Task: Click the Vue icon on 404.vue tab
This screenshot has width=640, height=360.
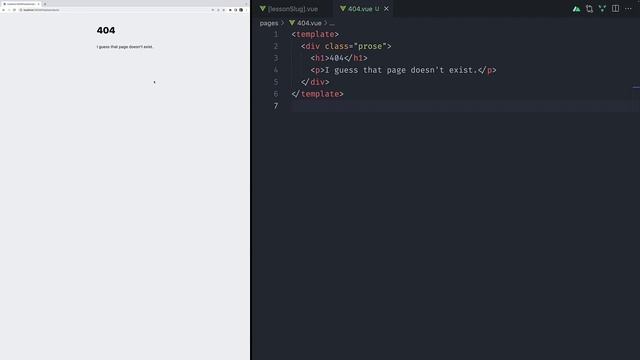Action: (x=343, y=9)
